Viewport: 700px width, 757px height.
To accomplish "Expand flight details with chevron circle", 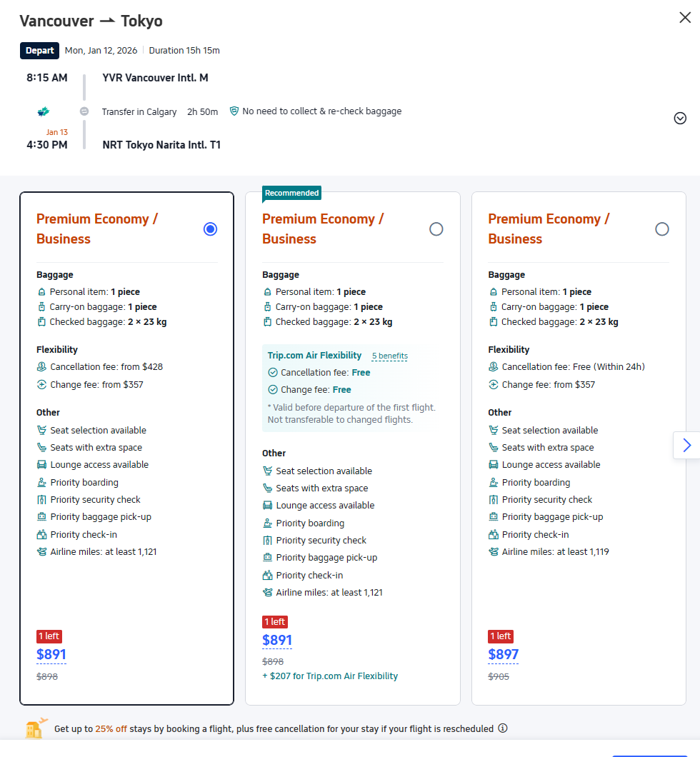I will click(x=680, y=119).
